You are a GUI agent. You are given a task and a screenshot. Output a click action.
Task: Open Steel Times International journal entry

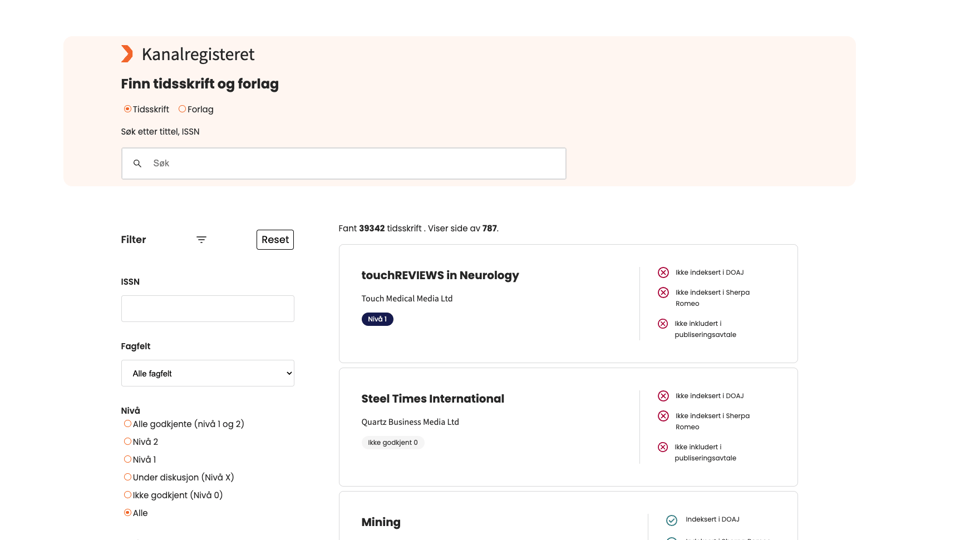433,399
